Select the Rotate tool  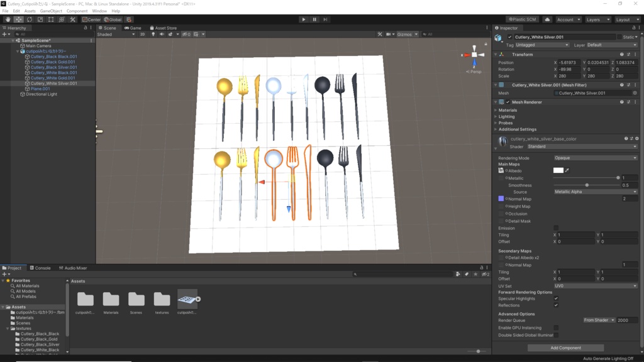[29, 19]
